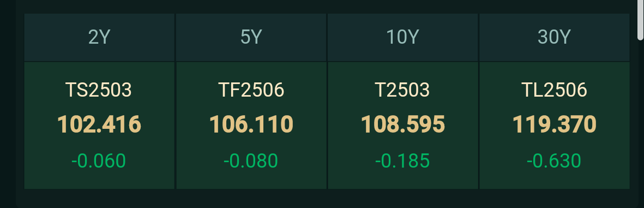
Task: Select the 10Y column header
Action: pos(402,38)
